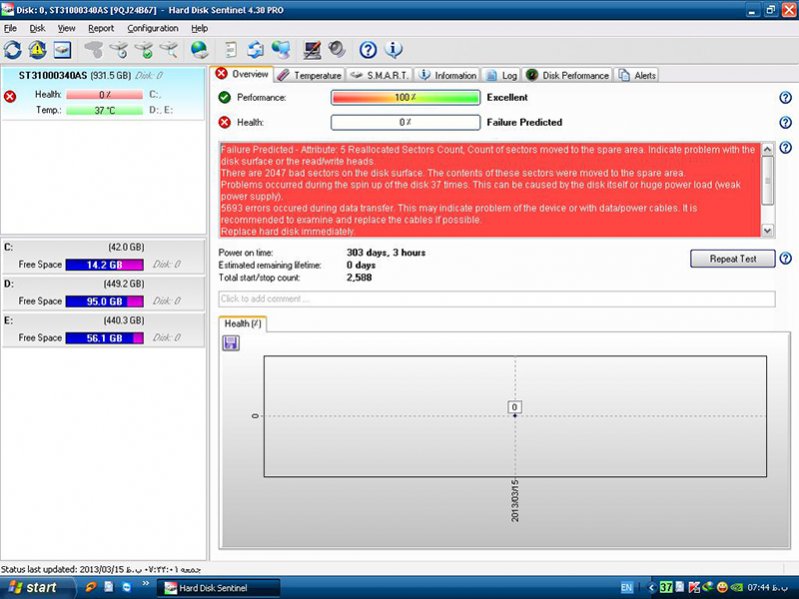
Task: Open the Alerts tab
Action: tap(636, 75)
